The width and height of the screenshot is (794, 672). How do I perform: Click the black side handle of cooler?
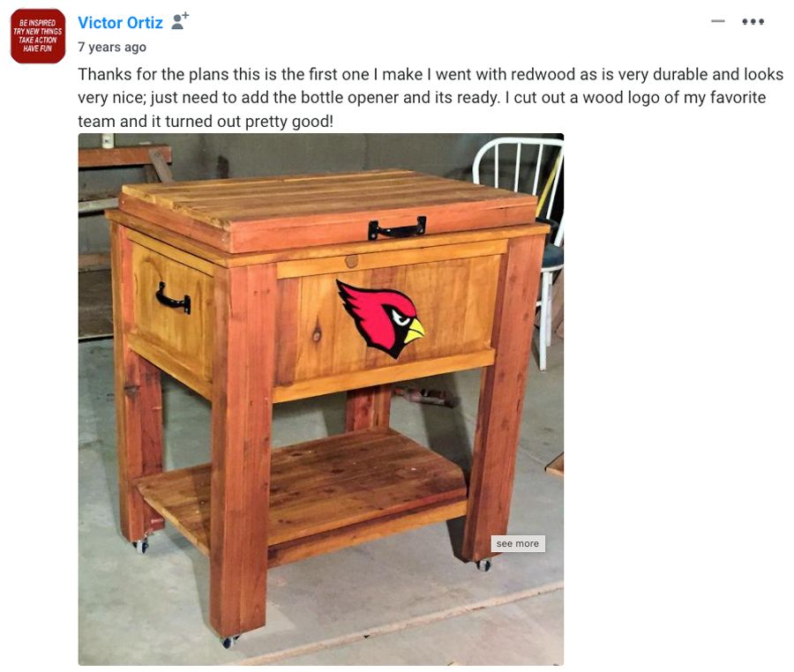tap(173, 299)
